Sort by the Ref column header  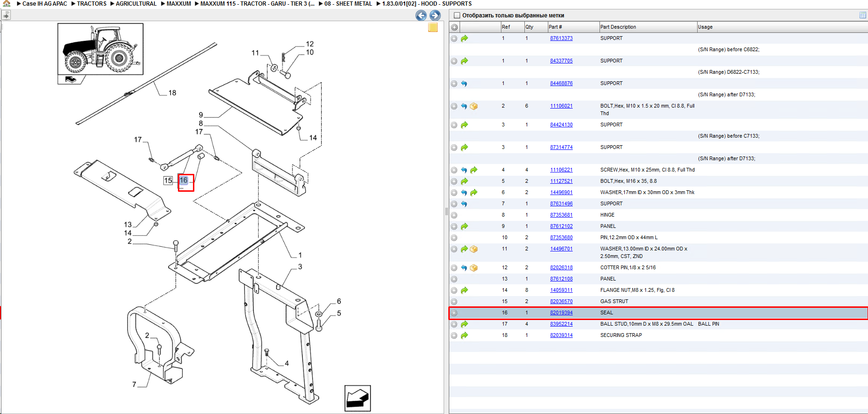(512, 27)
